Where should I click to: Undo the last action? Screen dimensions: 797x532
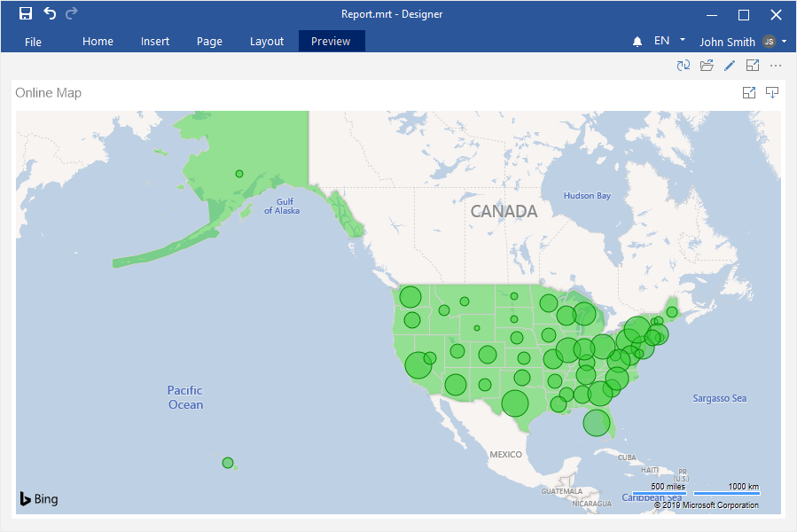coord(50,13)
